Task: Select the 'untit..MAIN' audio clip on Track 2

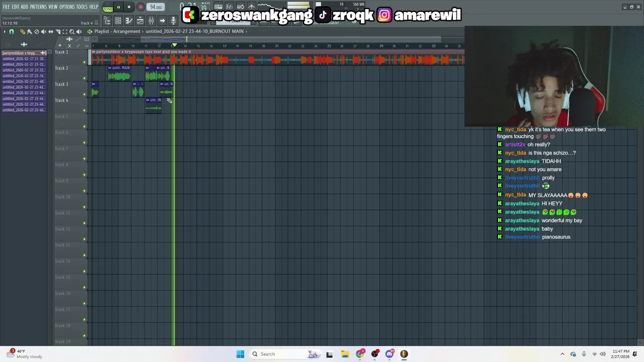Action: click(119, 73)
